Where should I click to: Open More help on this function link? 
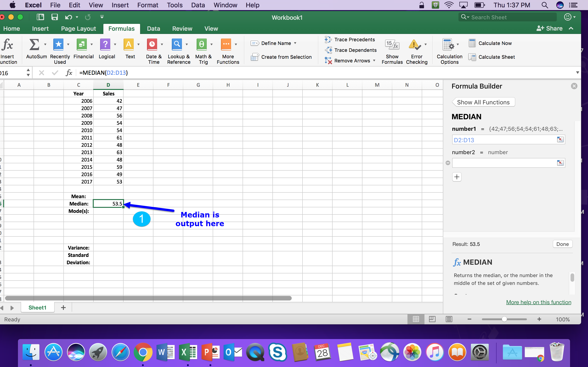click(x=538, y=302)
